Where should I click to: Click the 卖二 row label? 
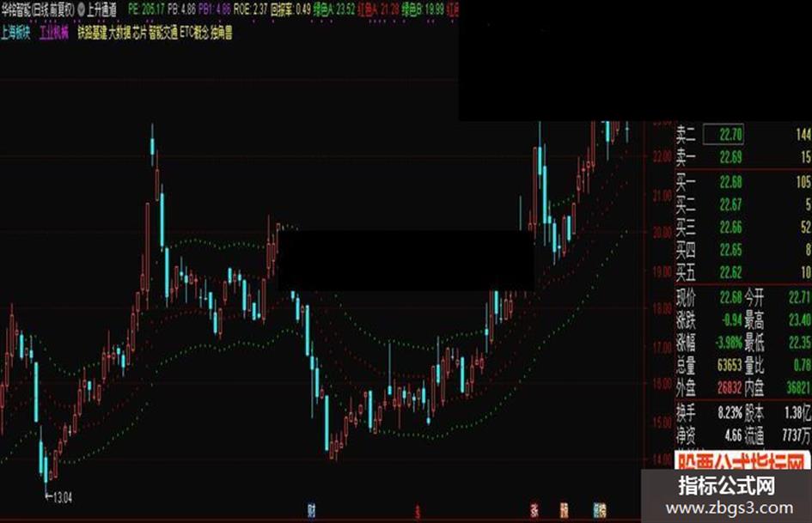coord(687,135)
